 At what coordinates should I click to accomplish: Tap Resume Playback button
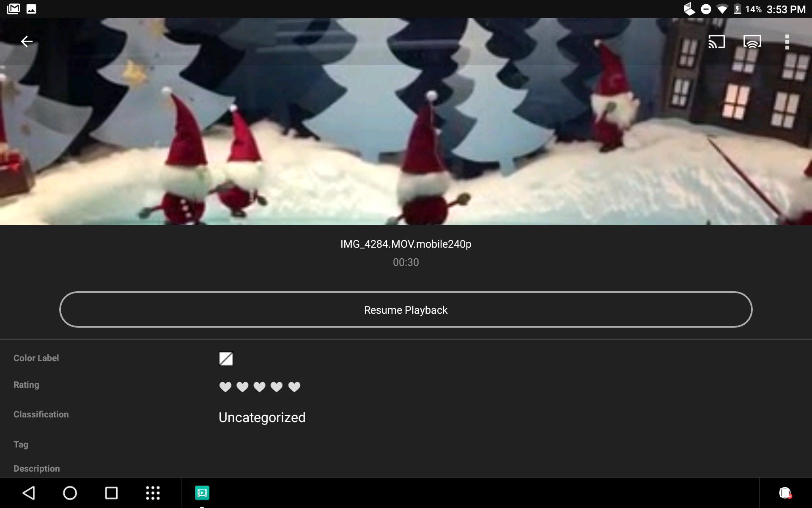pyautogui.click(x=406, y=309)
